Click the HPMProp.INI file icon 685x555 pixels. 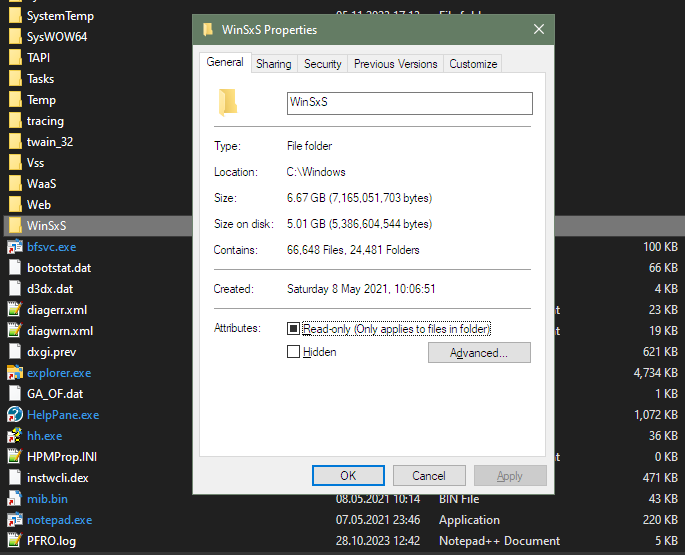pos(15,456)
